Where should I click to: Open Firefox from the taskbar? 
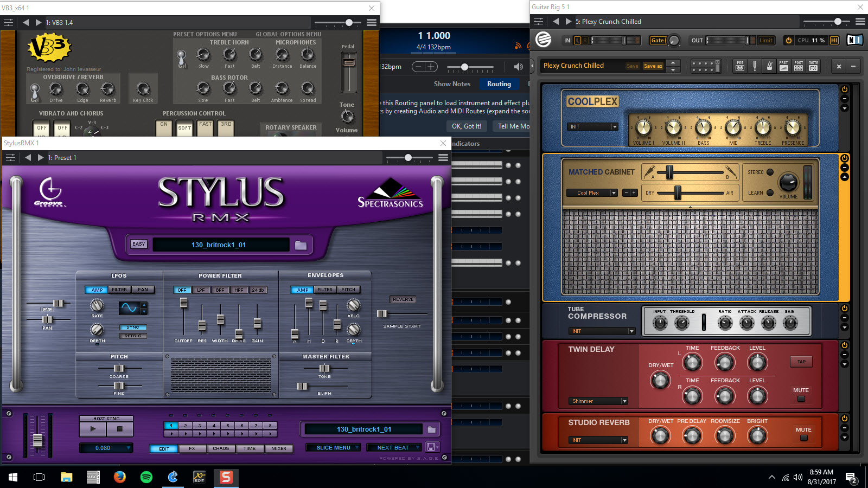(x=119, y=477)
